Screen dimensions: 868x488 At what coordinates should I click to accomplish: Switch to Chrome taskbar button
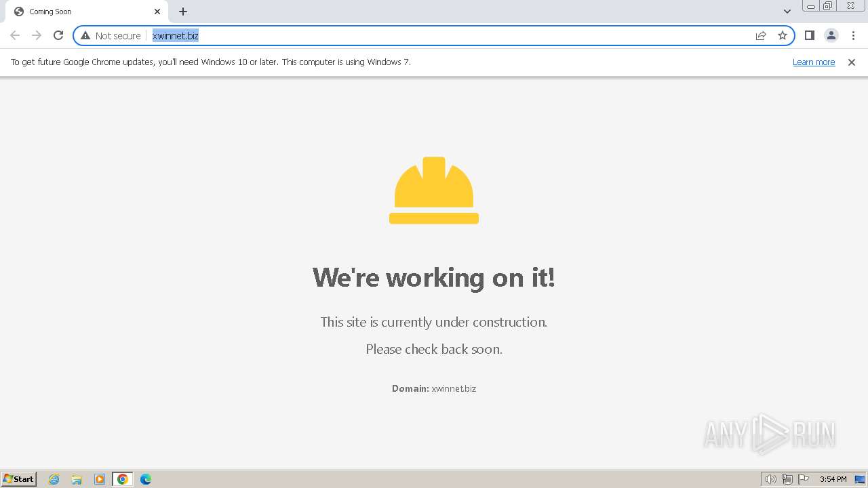(x=123, y=479)
